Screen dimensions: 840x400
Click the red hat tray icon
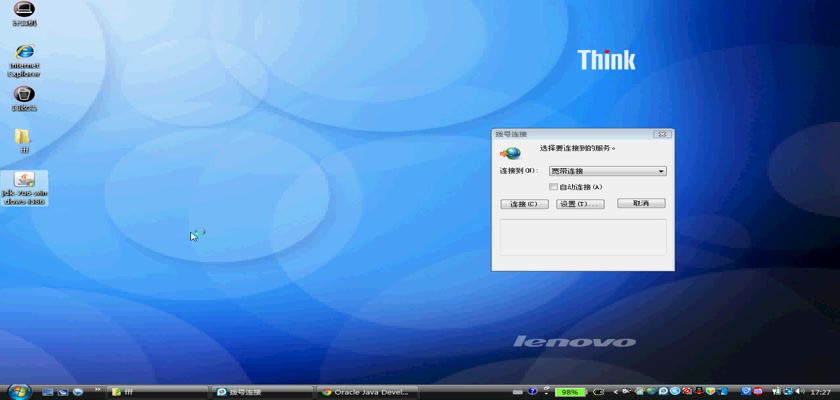point(699,391)
